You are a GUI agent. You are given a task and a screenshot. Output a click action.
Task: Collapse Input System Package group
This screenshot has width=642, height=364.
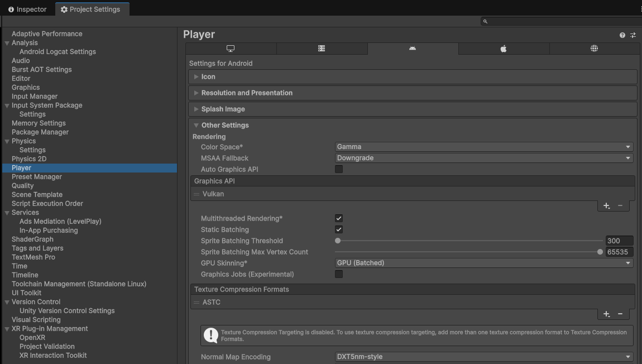tap(7, 106)
